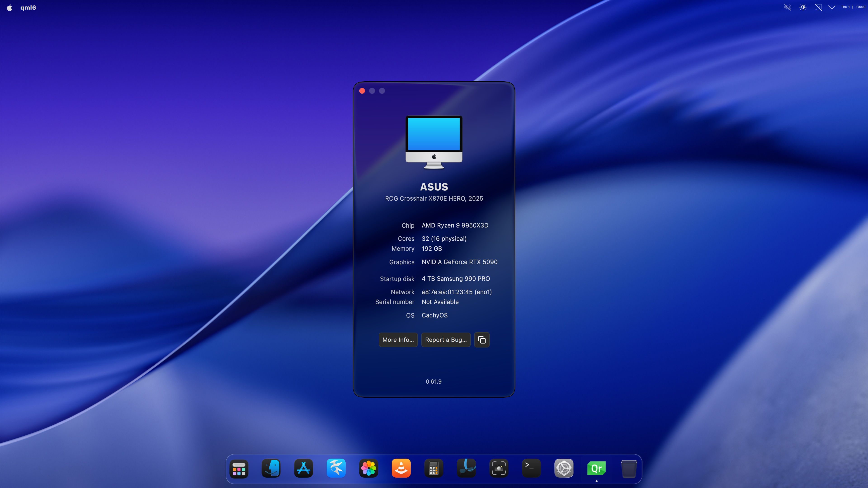The height and width of the screenshot is (488, 868).
Task: Open the Calculator app in the dock
Action: click(434, 469)
